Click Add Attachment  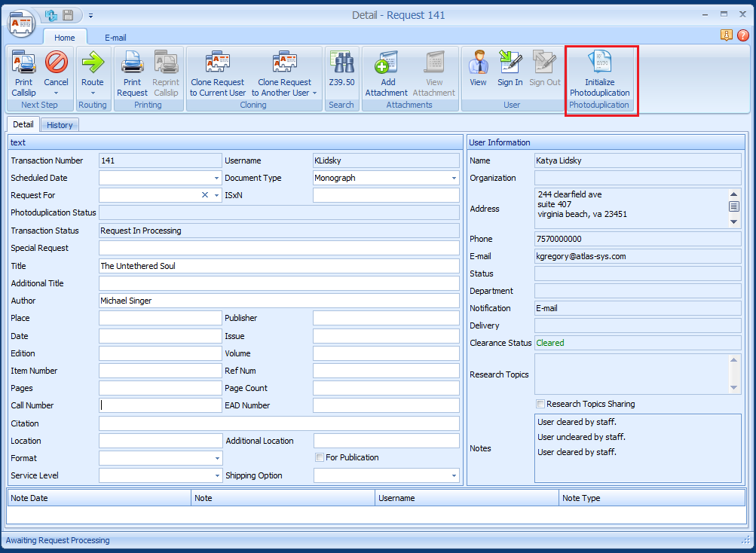386,72
